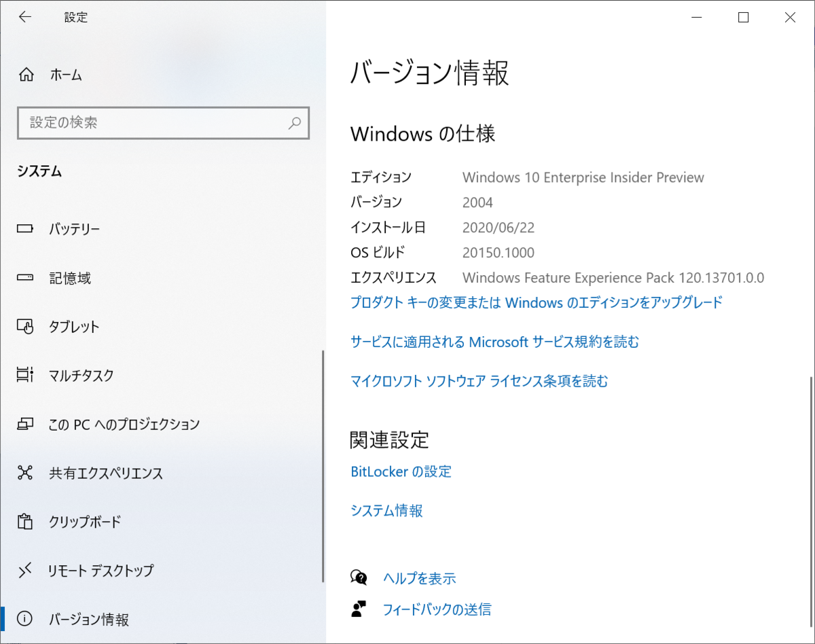815x644 pixels.
Task: Click the タブレット tablet icon
Action: point(25,327)
